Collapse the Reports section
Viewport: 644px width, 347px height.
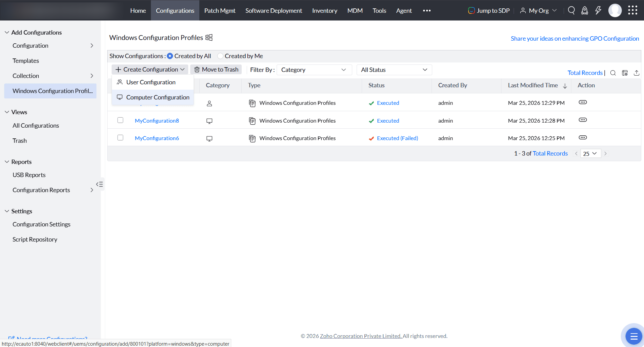[7, 162]
